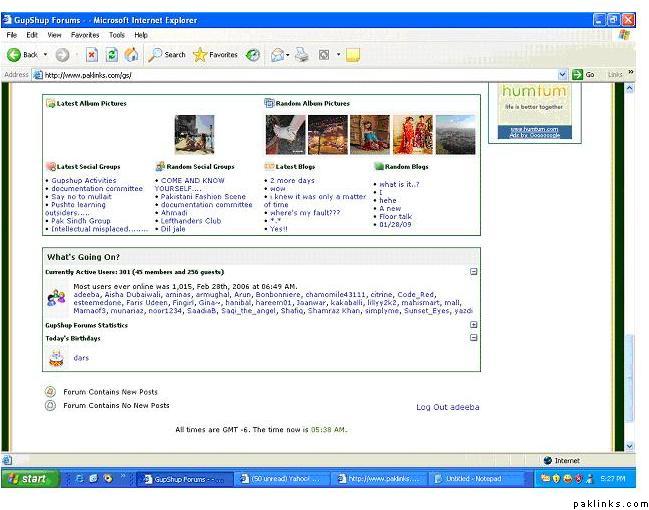Open the Favorites star button
The height and width of the screenshot is (510, 649).
click(x=215, y=55)
